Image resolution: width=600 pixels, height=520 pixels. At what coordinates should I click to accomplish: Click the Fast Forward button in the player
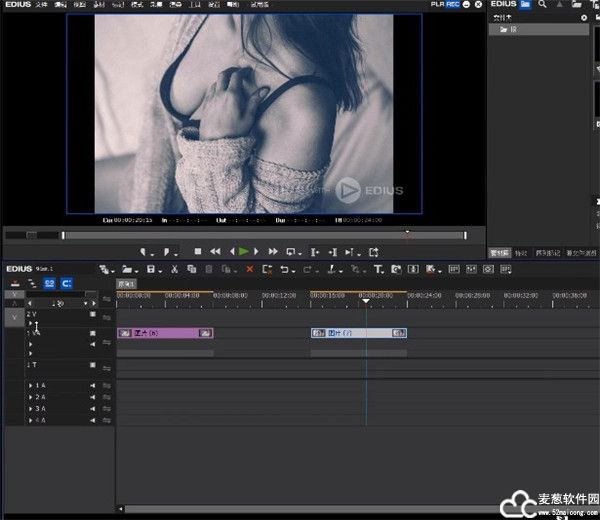click(272, 252)
